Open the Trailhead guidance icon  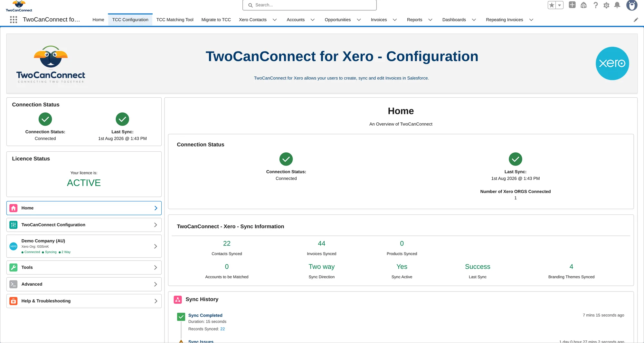(x=584, y=5)
